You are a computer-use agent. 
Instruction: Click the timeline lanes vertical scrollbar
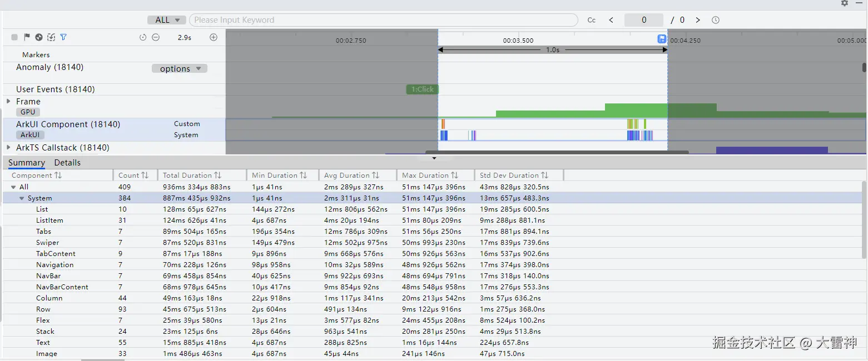click(864, 67)
